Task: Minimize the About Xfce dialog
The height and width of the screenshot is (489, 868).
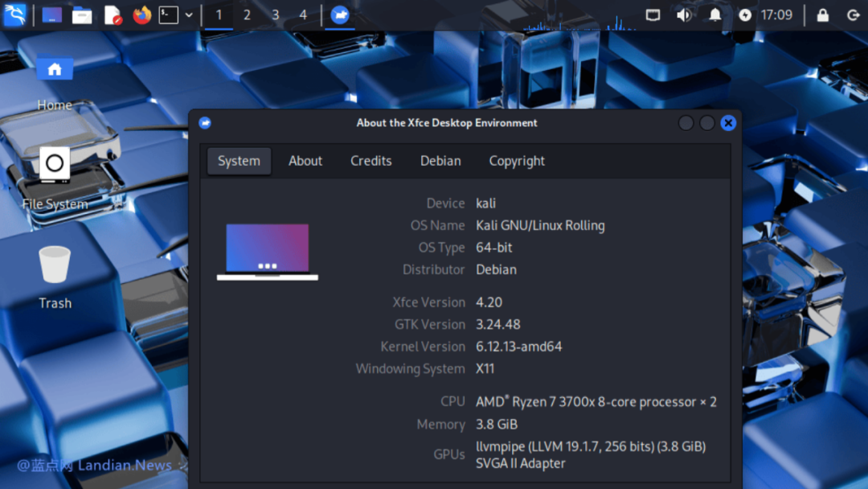Action: [x=686, y=123]
